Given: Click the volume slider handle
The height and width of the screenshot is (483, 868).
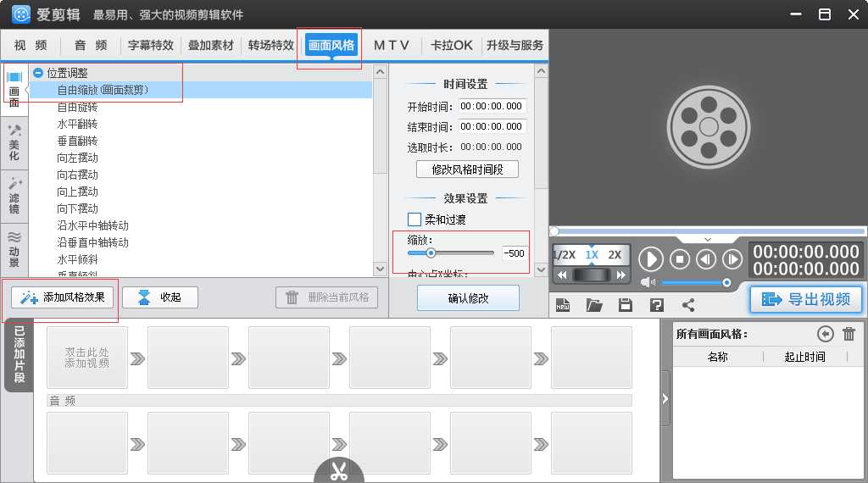Looking at the screenshot, I should coord(726,283).
